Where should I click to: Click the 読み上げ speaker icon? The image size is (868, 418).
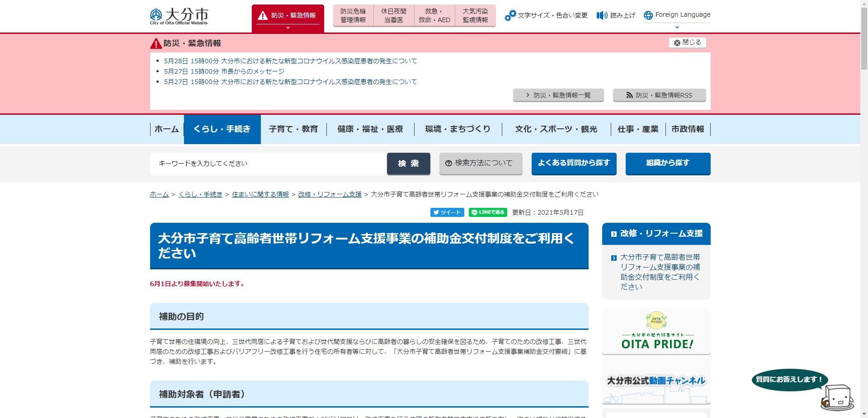click(601, 15)
